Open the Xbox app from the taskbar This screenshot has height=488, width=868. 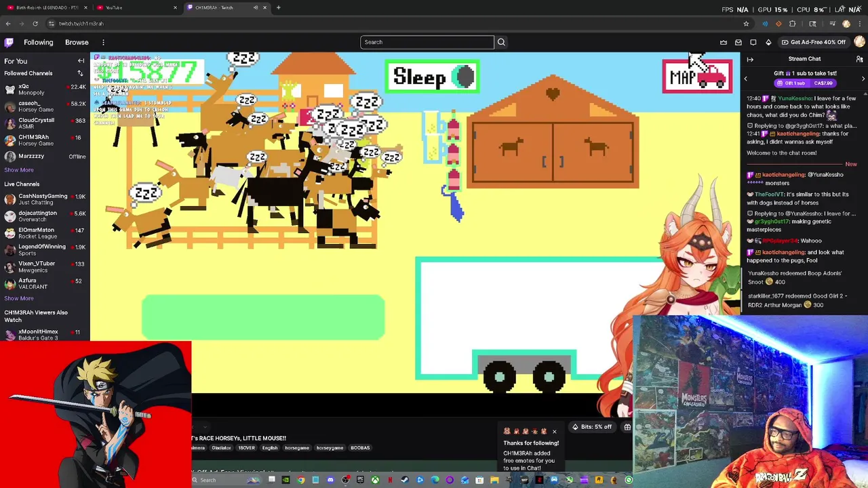pos(375,480)
